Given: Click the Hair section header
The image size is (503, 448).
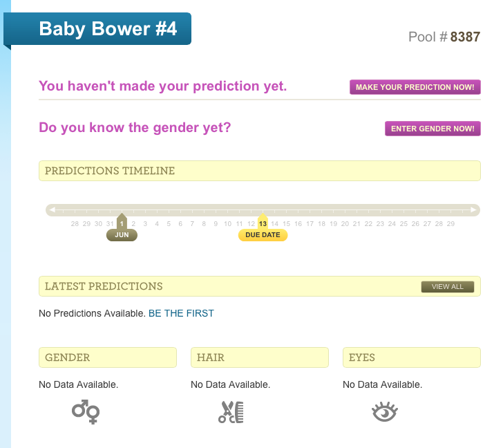Looking at the screenshot, I should [x=260, y=357].
